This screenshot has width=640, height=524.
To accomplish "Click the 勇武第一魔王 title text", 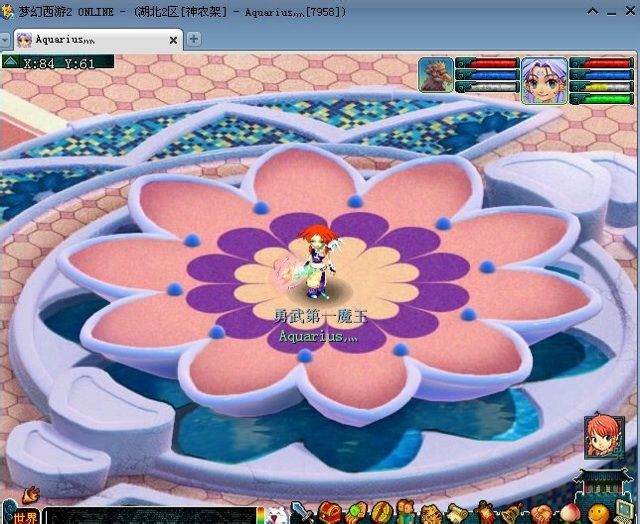I will pos(320,316).
